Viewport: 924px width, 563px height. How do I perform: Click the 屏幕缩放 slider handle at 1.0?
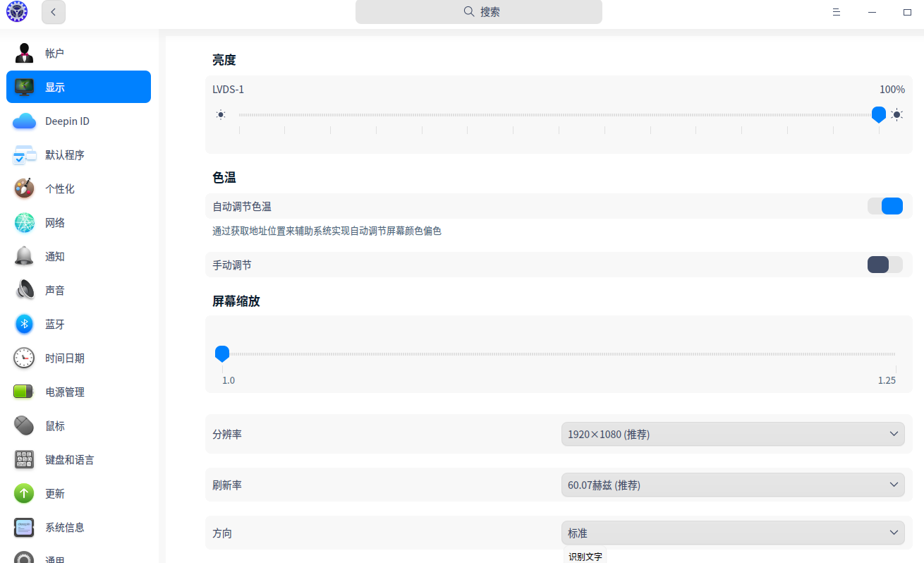point(222,353)
